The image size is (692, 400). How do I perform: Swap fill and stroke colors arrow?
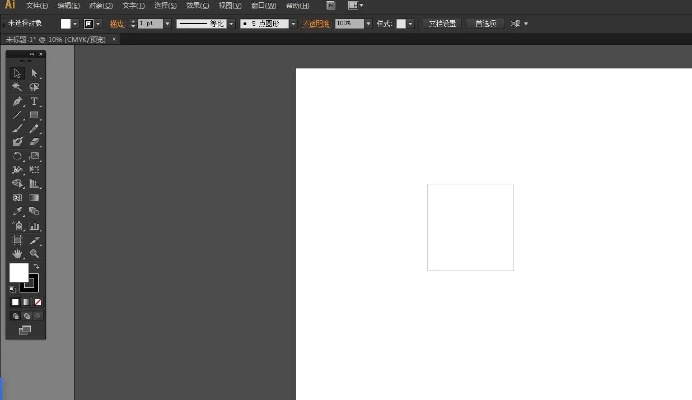click(x=36, y=266)
